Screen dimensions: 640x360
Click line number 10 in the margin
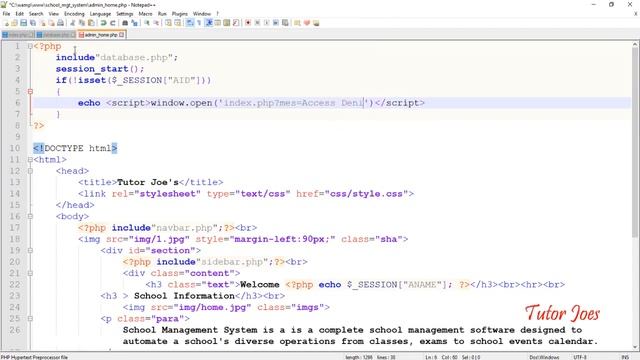coord(15,148)
